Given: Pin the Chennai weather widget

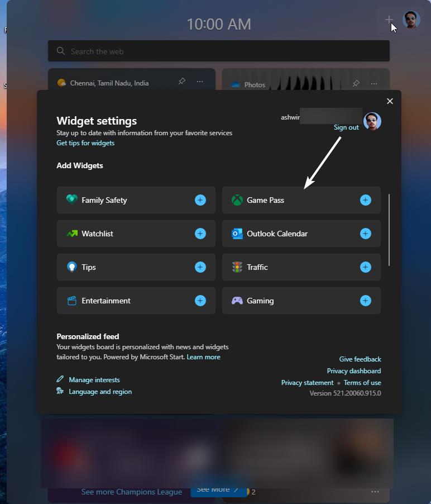Looking at the screenshot, I should 182,81.
